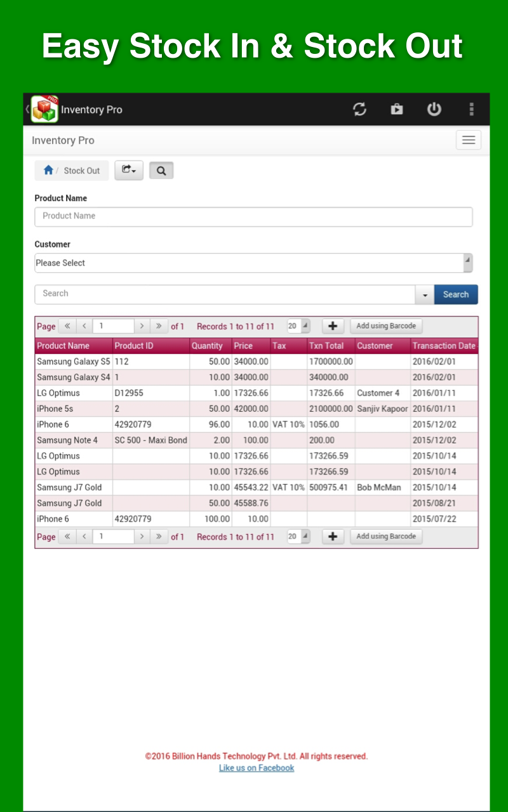The height and width of the screenshot is (812, 508).
Task: Click the Stock Out breadcrumb
Action: tap(82, 171)
